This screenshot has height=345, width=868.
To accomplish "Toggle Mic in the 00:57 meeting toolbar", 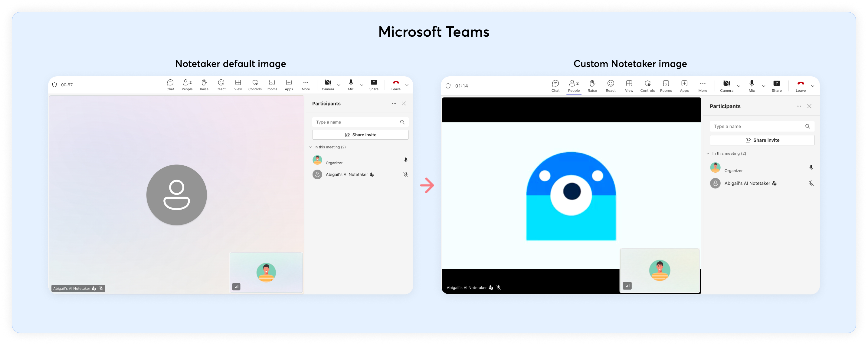I will click(x=351, y=84).
